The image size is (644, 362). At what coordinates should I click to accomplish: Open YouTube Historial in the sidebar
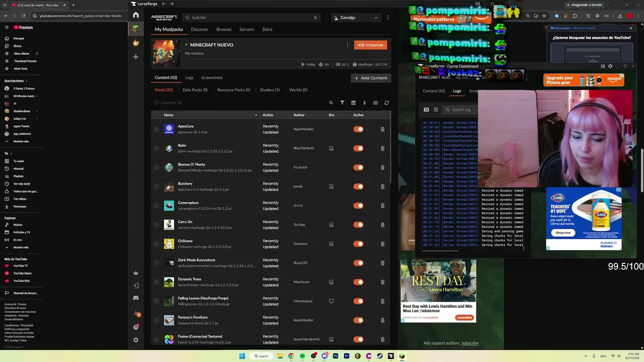click(x=18, y=169)
